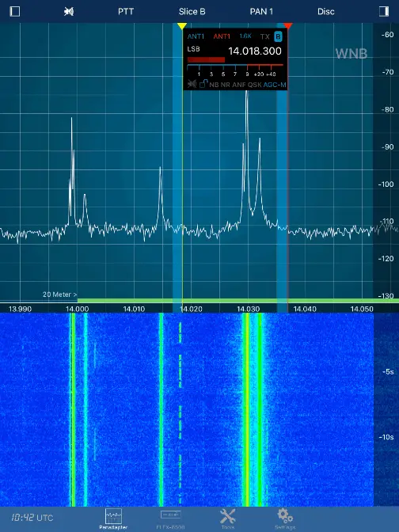Tap the Disc disconnect button

(325, 12)
